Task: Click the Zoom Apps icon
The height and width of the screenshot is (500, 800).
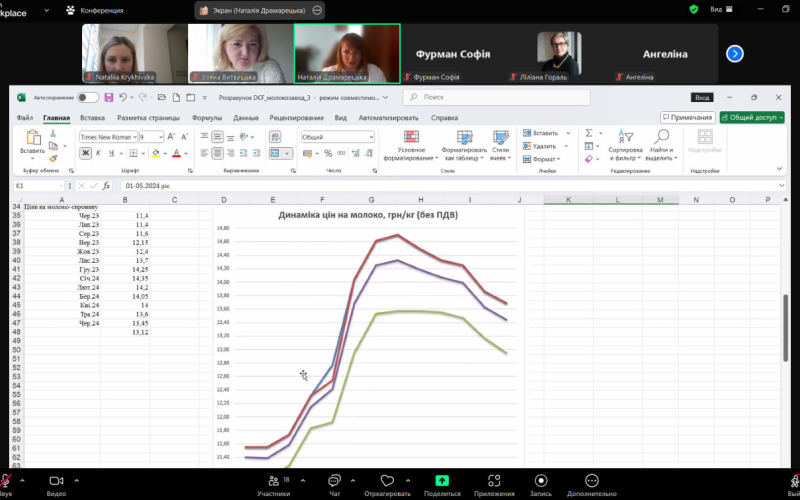Action: click(494, 481)
